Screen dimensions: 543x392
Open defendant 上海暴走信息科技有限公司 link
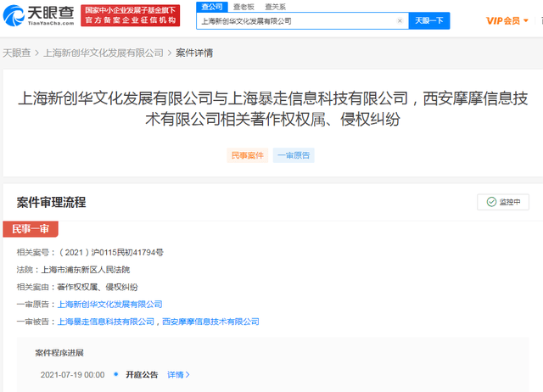click(105, 322)
